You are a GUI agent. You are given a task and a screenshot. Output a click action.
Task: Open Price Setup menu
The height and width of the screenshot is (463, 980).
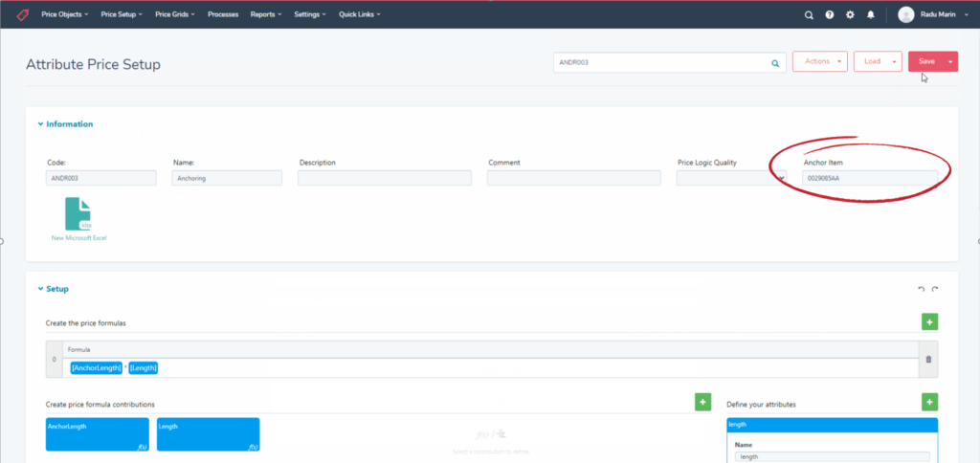(x=122, y=14)
